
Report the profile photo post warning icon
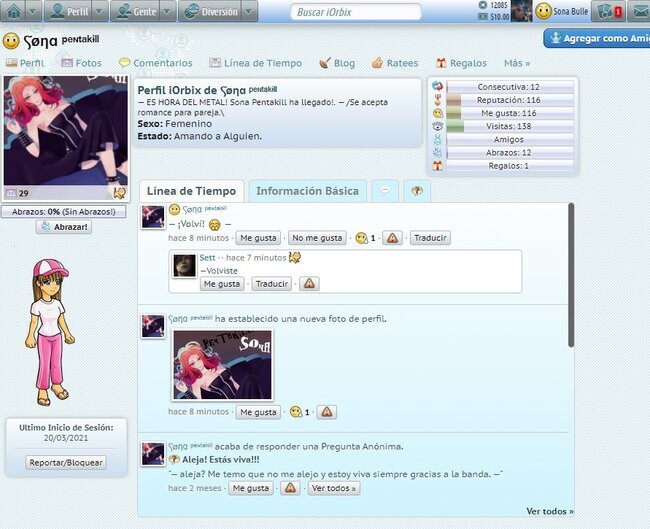click(327, 412)
